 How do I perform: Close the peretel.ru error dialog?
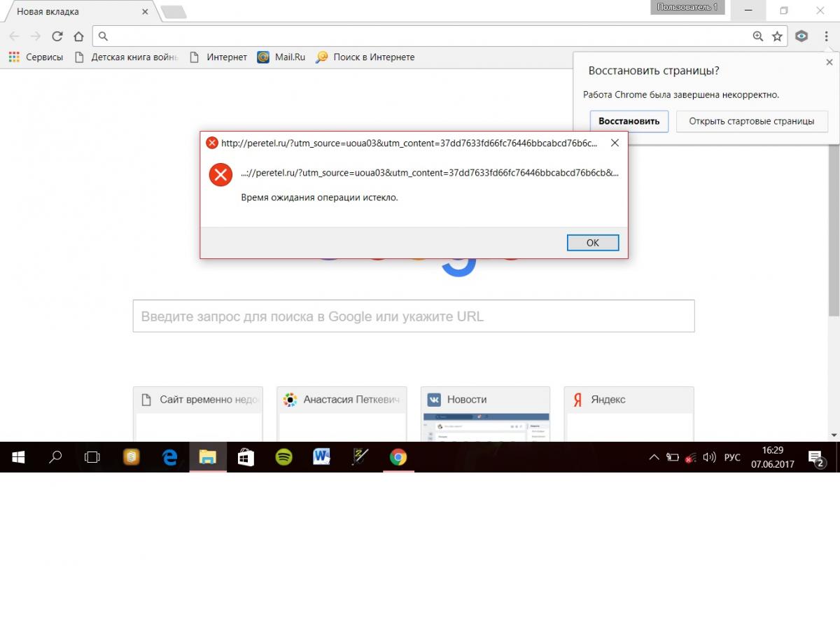[615, 143]
